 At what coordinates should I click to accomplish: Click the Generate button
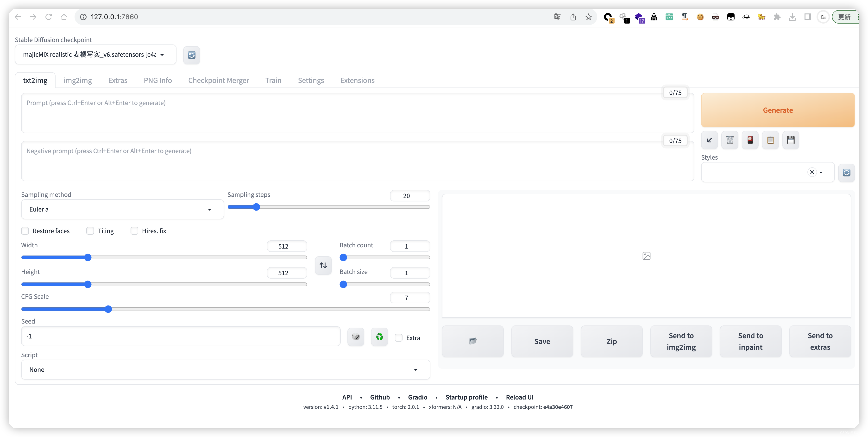778,110
